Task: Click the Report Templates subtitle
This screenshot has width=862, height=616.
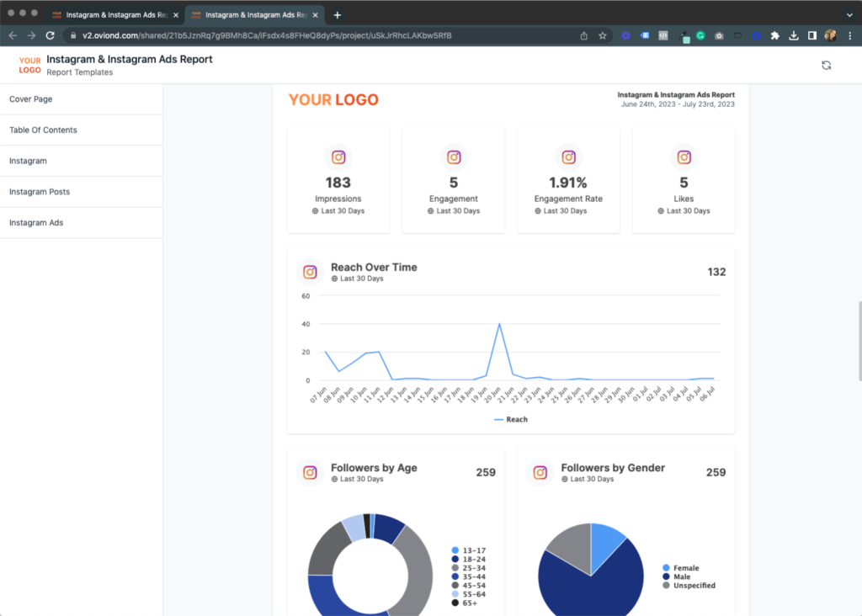Action: pos(80,72)
